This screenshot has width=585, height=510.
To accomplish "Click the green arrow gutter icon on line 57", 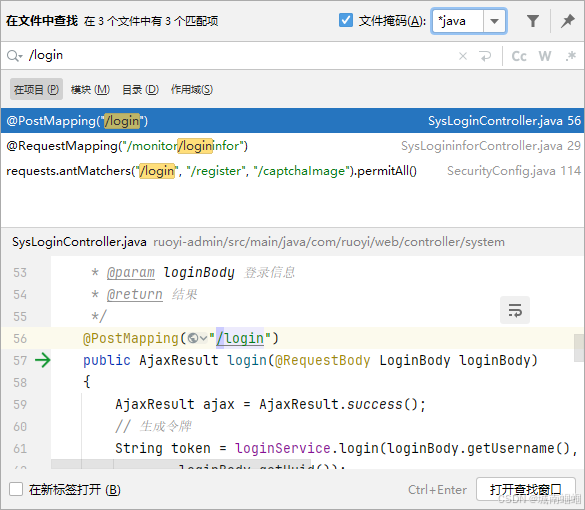I will 43,360.
